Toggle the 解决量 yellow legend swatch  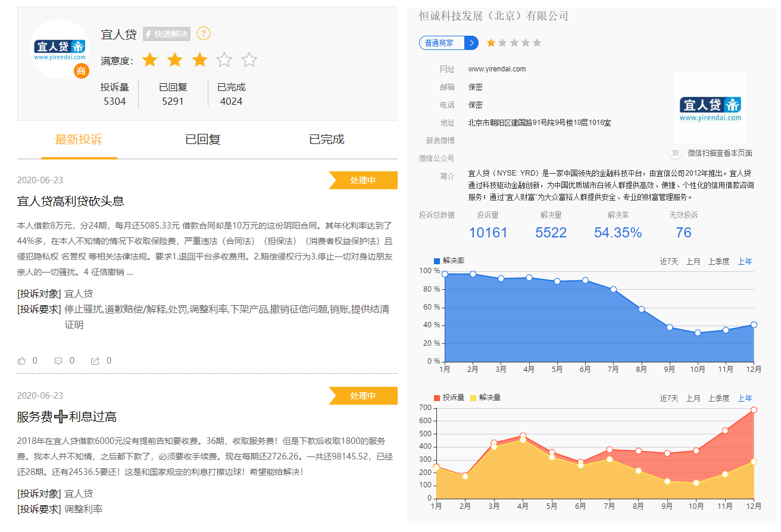click(474, 398)
